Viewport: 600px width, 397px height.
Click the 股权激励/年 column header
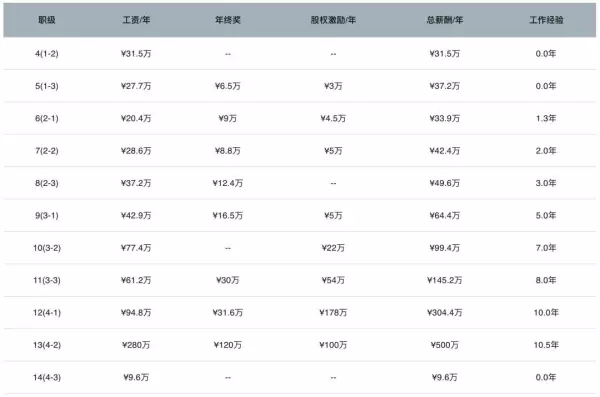(x=333, y=20)
